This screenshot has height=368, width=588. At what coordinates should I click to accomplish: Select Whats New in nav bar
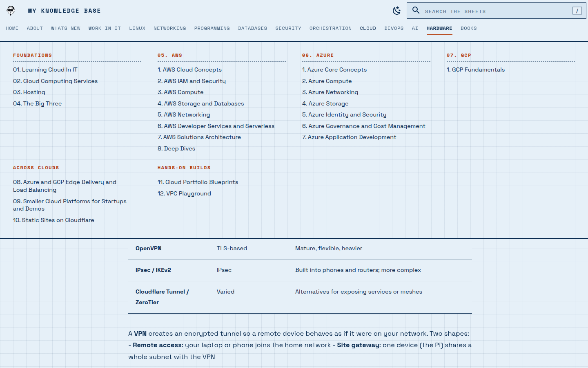coord(66,28)
